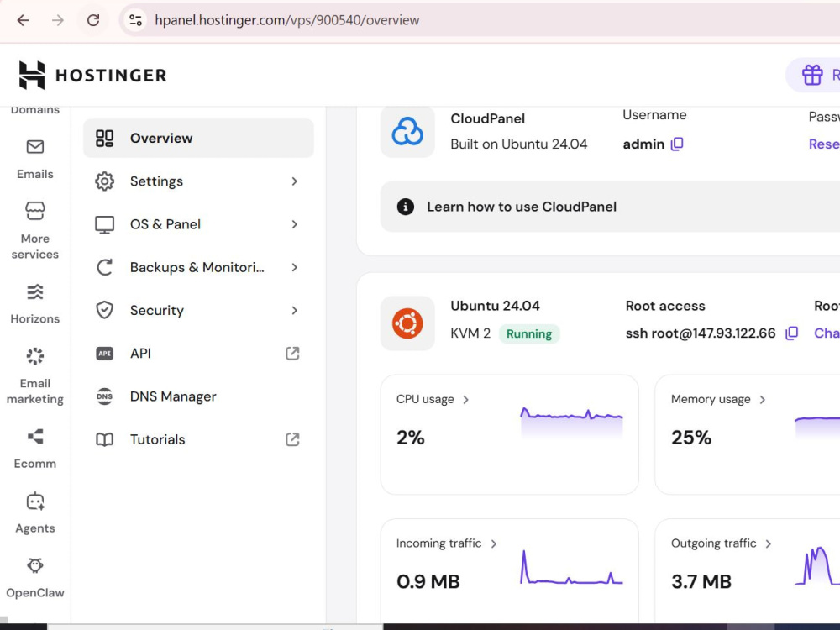
Task: Click Learn how to use CloudPanel
Action: click(x=522, y=207)
